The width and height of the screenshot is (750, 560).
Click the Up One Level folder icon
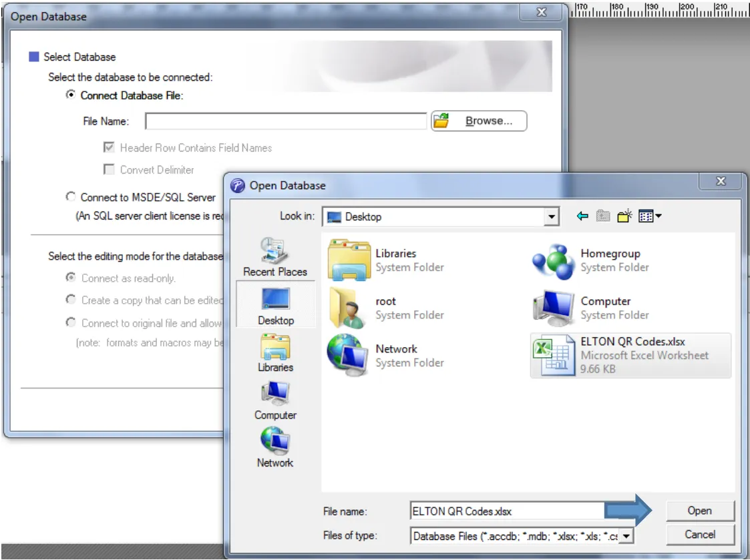point(603,216)
